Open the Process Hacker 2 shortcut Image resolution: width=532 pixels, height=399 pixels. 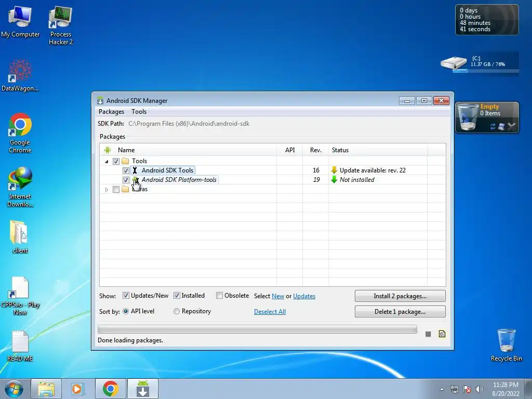[x=60, y=25]
